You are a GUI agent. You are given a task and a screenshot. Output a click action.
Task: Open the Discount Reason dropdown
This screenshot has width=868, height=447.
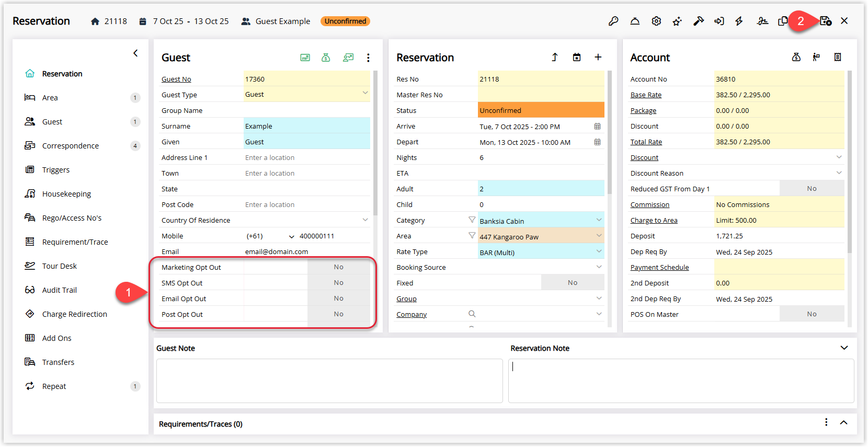(839, 173)
